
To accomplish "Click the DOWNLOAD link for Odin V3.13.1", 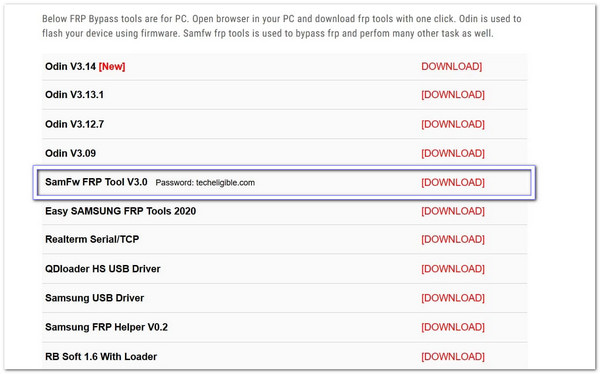I will [453, 95].
